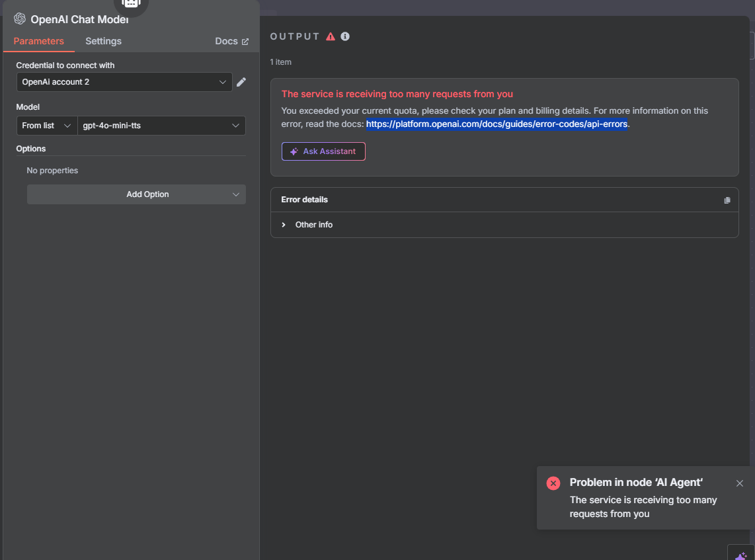The image size is (755, 560).
Task: Edit the credential with pencil icon
Action: click(241, 82)
